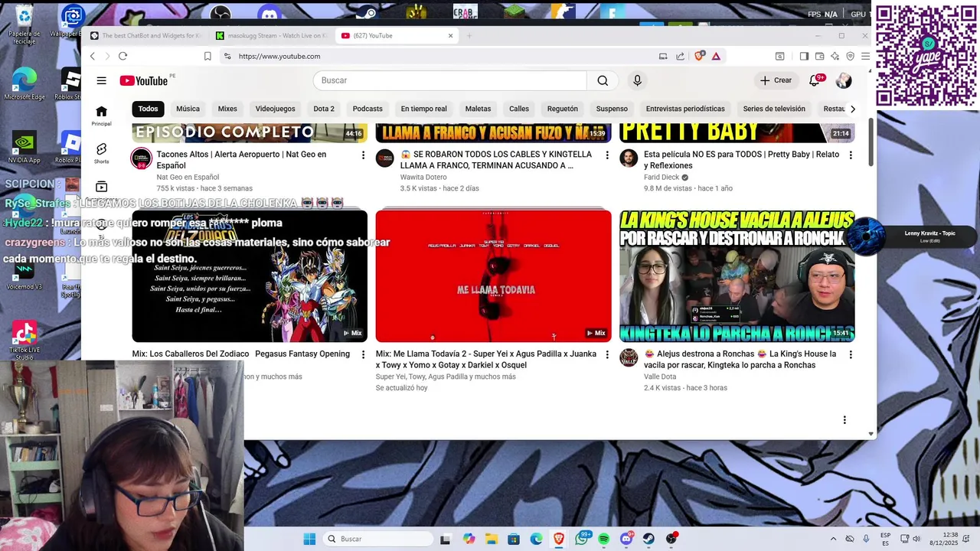This screenshot has height=551, width=980.
Task: Select the Todos filter chip
Action: coord(148,109)
